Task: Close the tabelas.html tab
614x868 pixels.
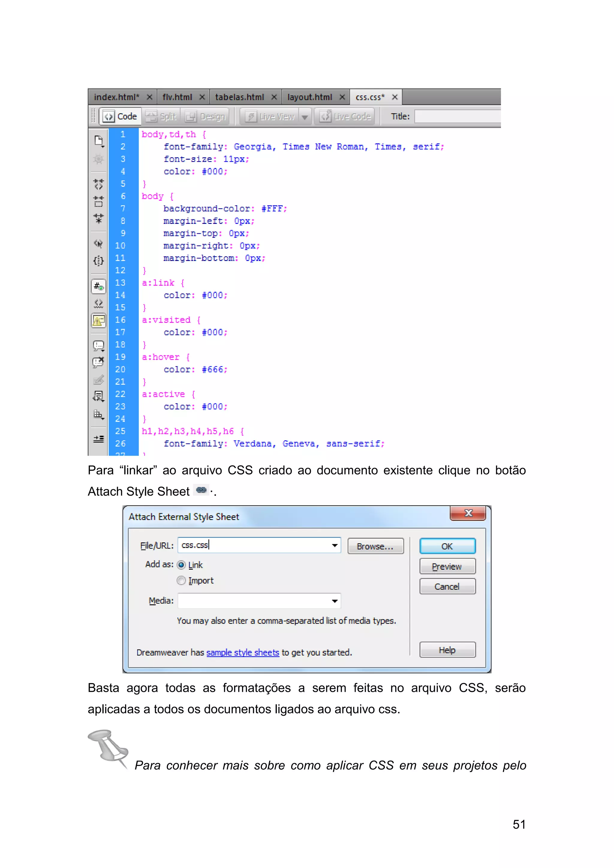Action: click(274, 97)
